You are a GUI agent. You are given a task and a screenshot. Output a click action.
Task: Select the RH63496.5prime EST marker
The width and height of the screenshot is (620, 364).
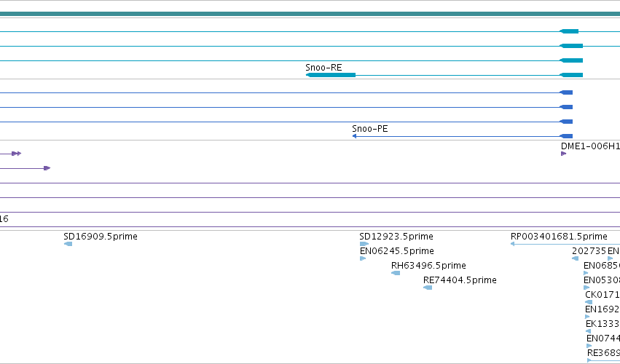click(x=396, y=273)
